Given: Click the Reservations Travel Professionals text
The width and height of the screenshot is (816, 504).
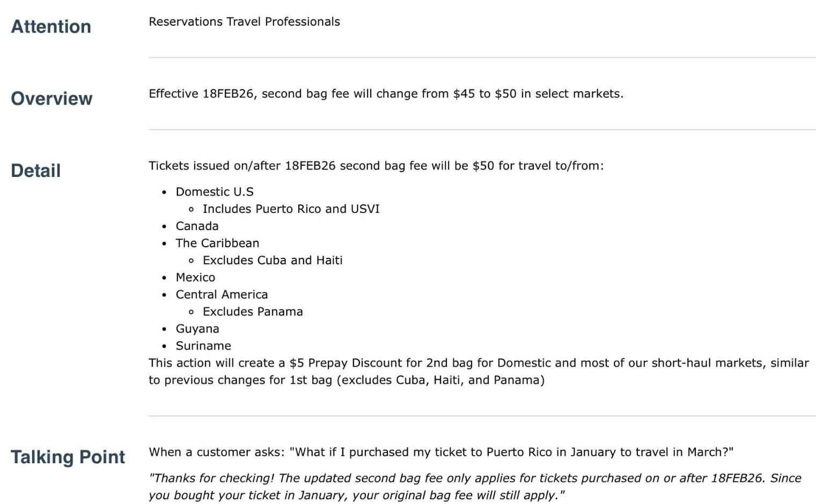Looking at the screenshot, I should pos(244,22).
